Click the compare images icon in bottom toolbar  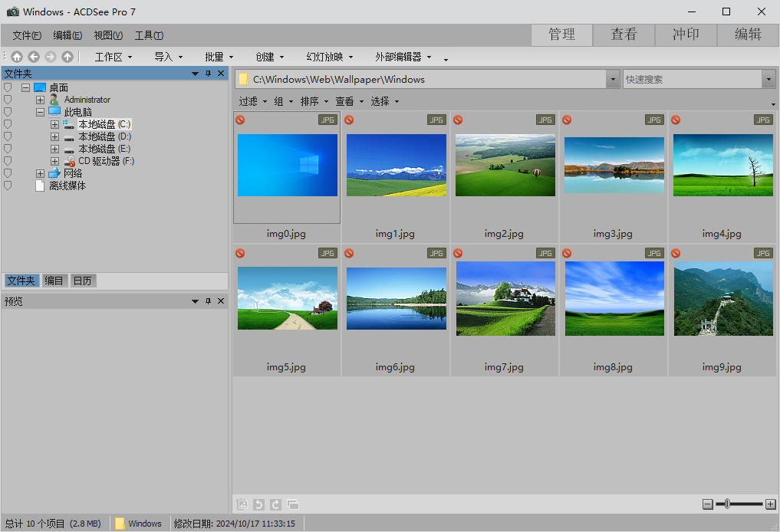point(293,504)
